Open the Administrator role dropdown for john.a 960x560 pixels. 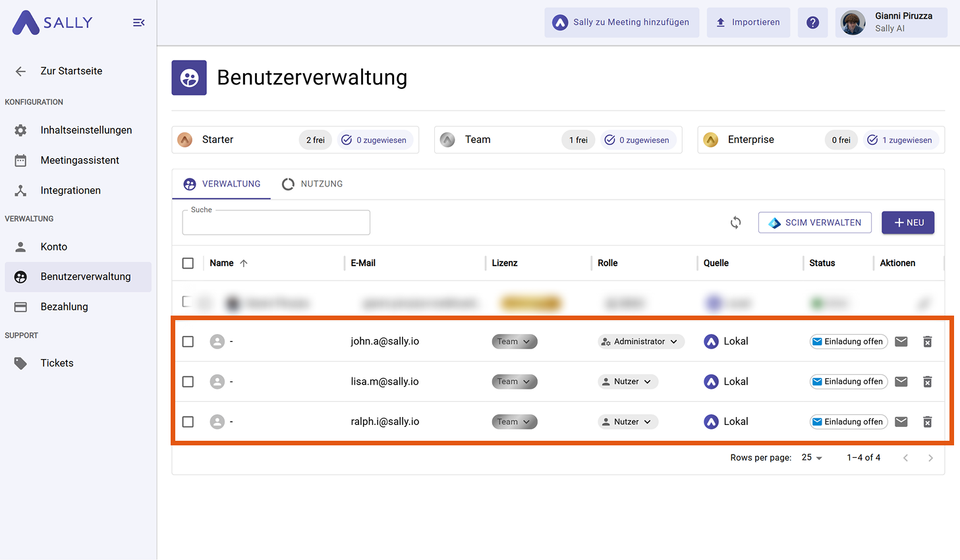pyautogui.click(x=640, y=341)
